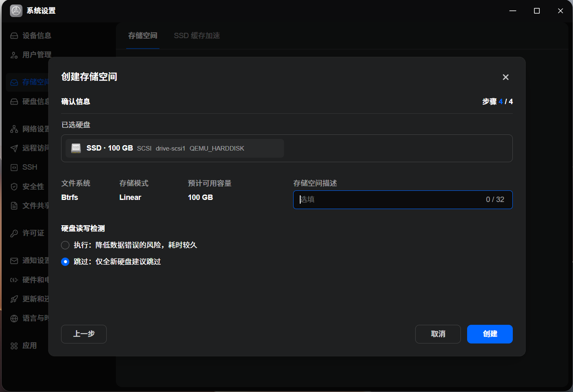The width and height of the screenshot is (573, 392).
Task: Switch to 存储空间 tab
Action: 143,36
